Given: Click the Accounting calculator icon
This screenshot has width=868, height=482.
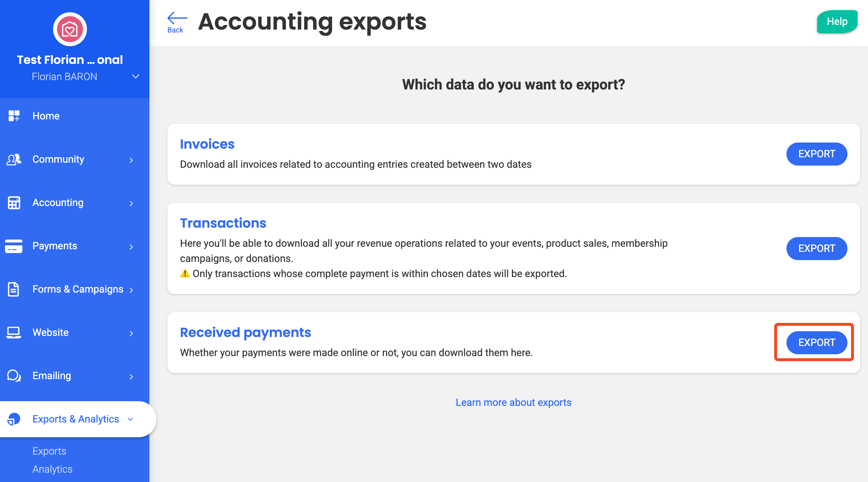Looking at the screenshot, I should (14, 202).
